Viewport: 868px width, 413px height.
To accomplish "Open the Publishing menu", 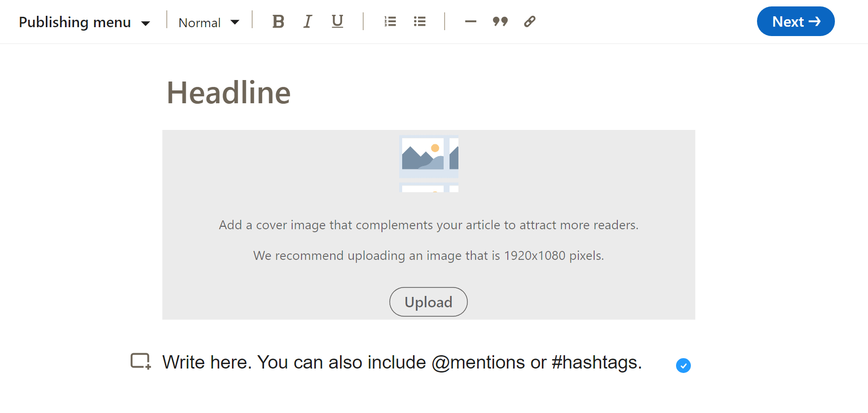I will click(84, 22).
